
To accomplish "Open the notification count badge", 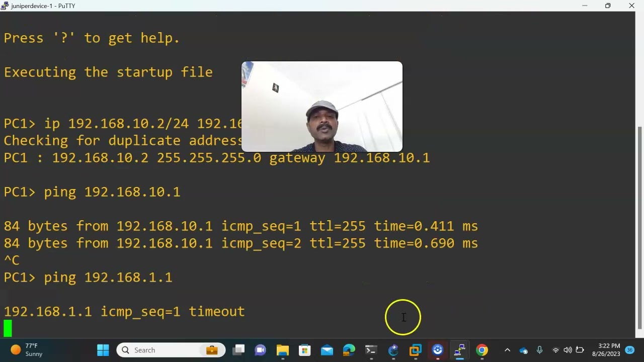I will point(629,350).
